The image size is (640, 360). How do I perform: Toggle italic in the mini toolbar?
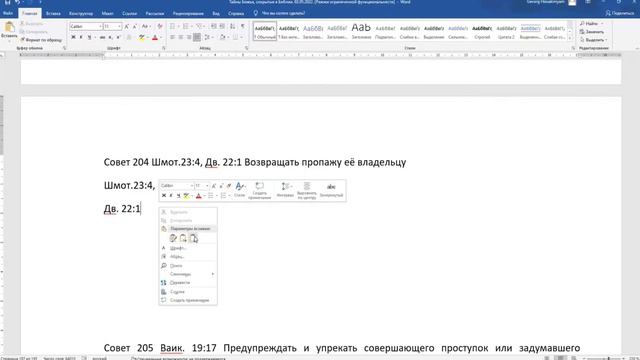(x=171, y=196)
